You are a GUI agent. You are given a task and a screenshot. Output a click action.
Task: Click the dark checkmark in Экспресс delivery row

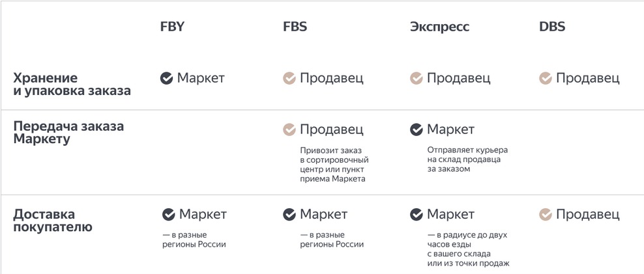pos(417,214)
